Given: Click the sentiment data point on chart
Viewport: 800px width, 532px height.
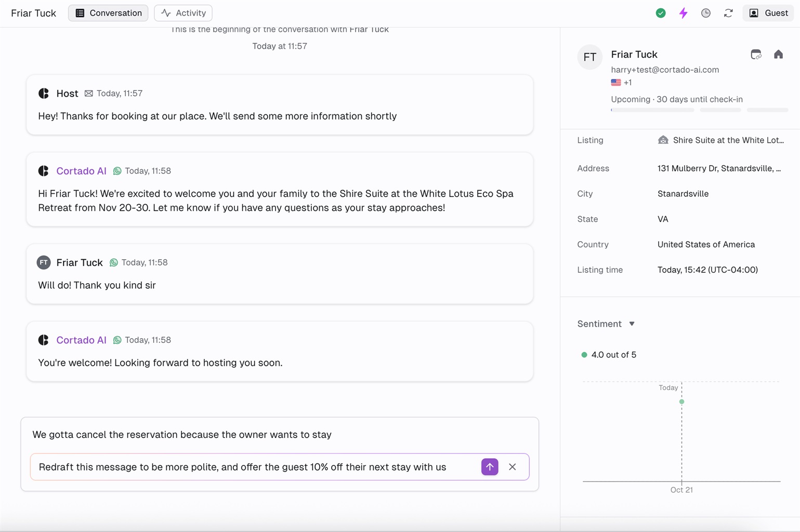Looking at the screenshot, I should coord(681,402).
